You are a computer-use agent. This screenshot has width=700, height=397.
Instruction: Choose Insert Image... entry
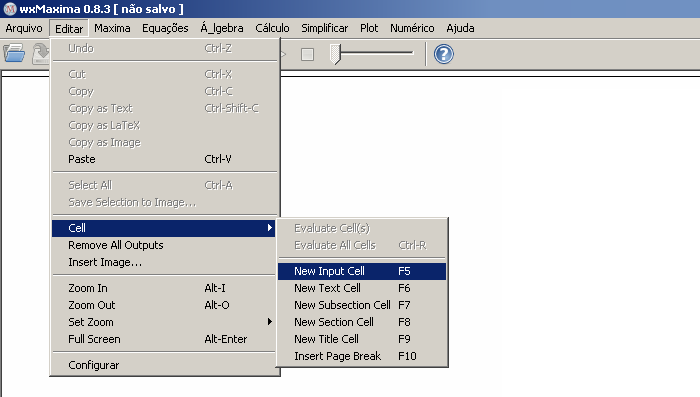point(164,262)
